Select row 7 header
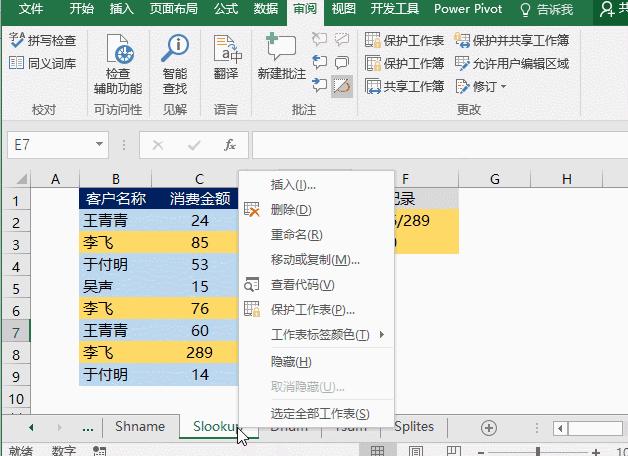628x456 pixels. (x=16, y=332)
